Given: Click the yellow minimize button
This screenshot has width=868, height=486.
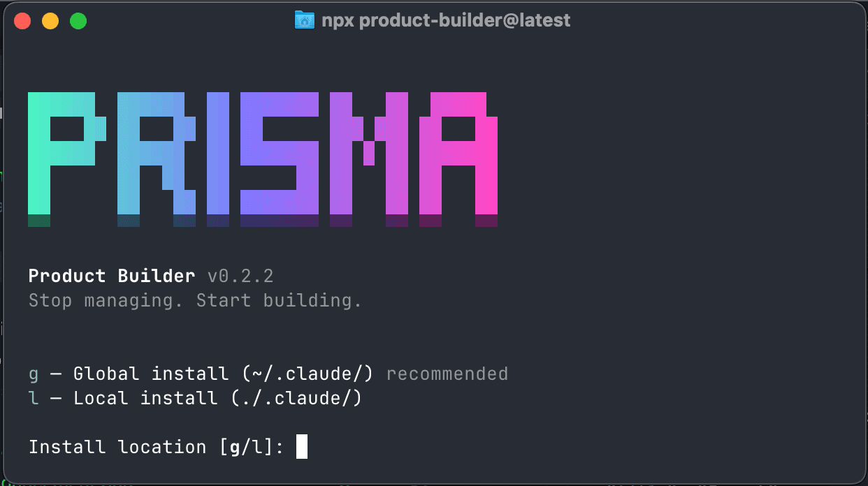Looking at the screenshot, I should (50, 20).
